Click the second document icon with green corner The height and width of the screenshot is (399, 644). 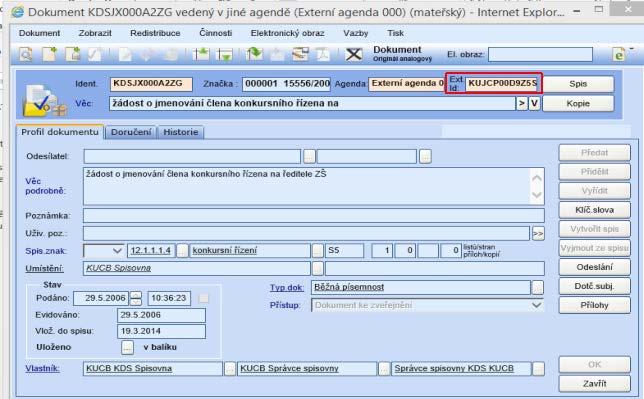click(73, 54)
